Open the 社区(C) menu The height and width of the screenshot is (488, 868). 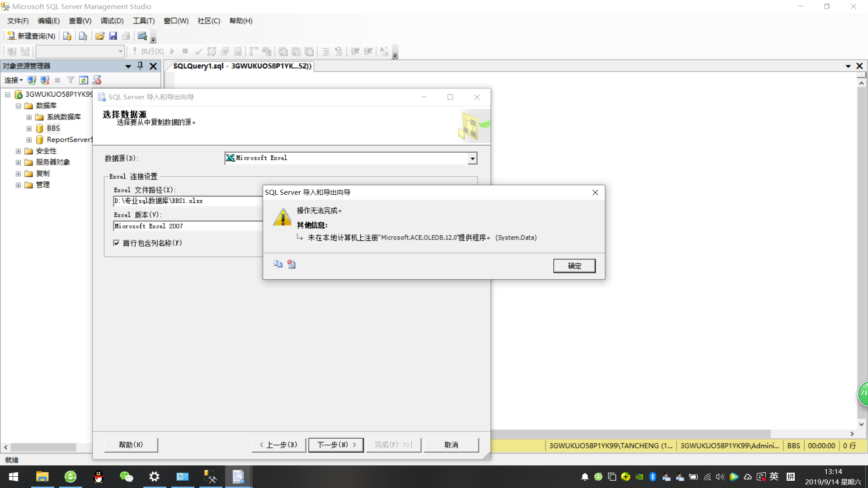pos(208,21)
